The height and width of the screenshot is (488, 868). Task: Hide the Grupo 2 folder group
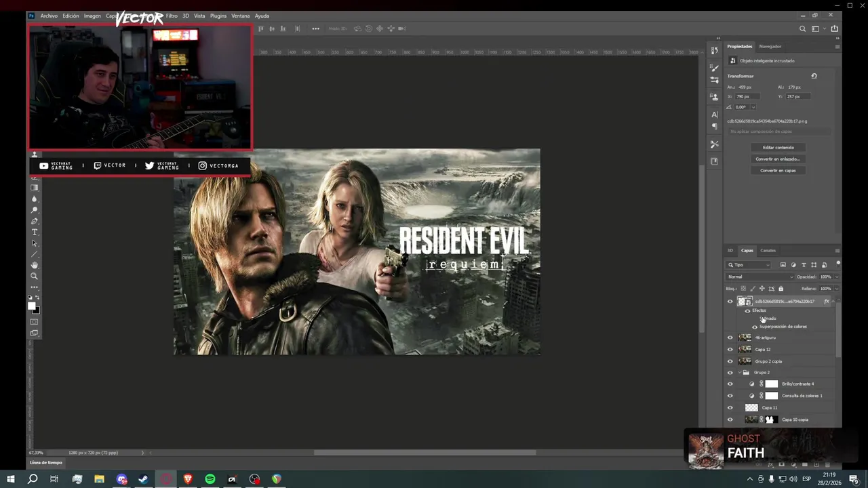pos(730,372)
